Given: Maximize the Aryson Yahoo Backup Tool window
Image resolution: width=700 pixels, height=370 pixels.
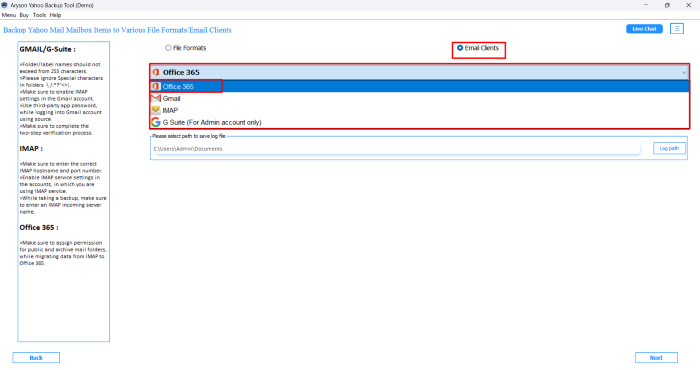Looking at the screenshot, I should coord(667,5).
